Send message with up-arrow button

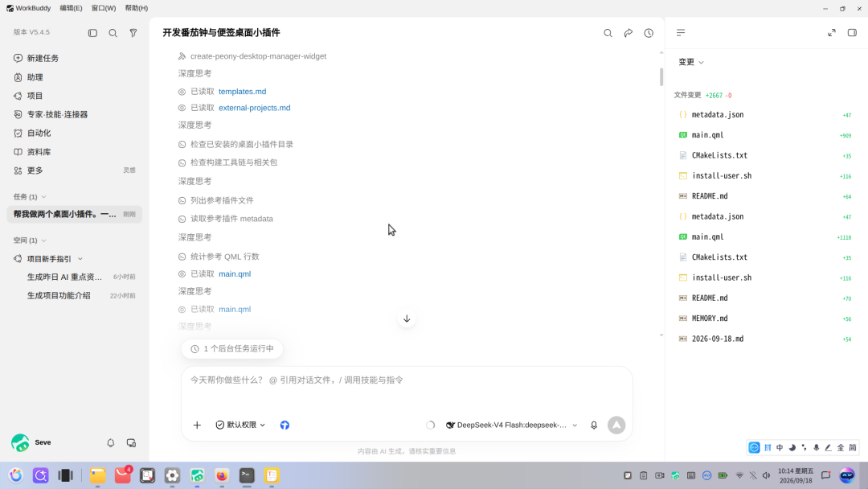click(x=616, y=425)
